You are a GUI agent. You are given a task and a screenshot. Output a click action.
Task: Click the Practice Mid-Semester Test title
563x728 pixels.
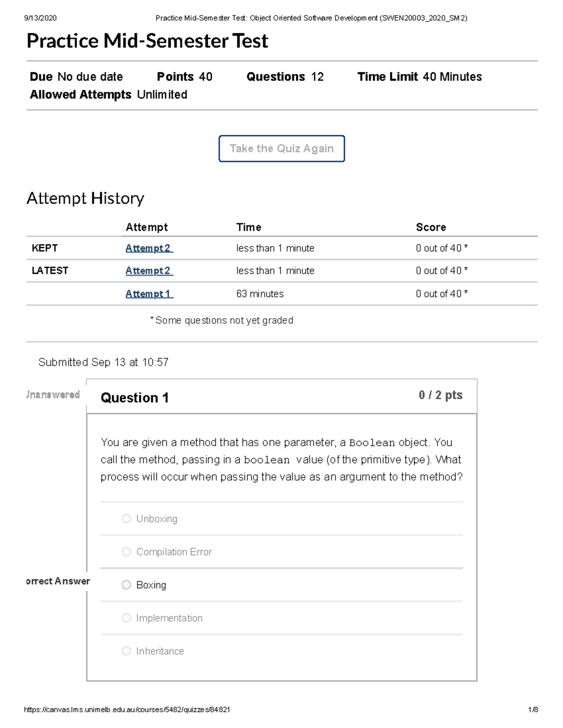(x=147, y=41)
